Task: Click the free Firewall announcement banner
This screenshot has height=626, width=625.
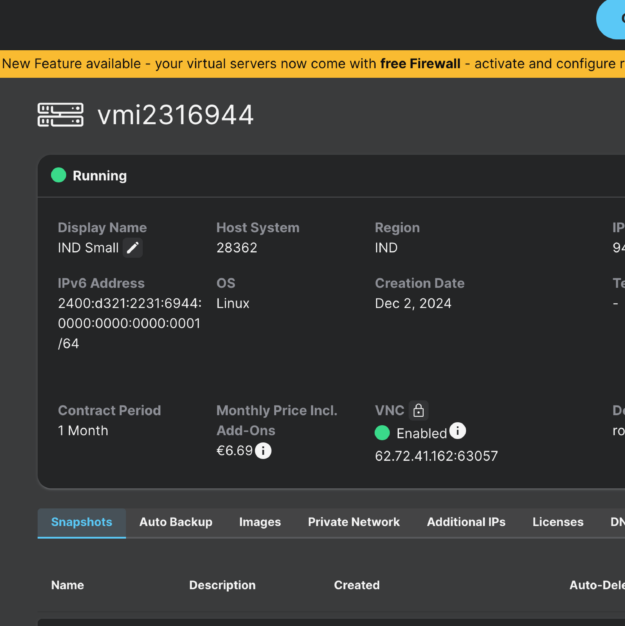Action: (312, 64)
